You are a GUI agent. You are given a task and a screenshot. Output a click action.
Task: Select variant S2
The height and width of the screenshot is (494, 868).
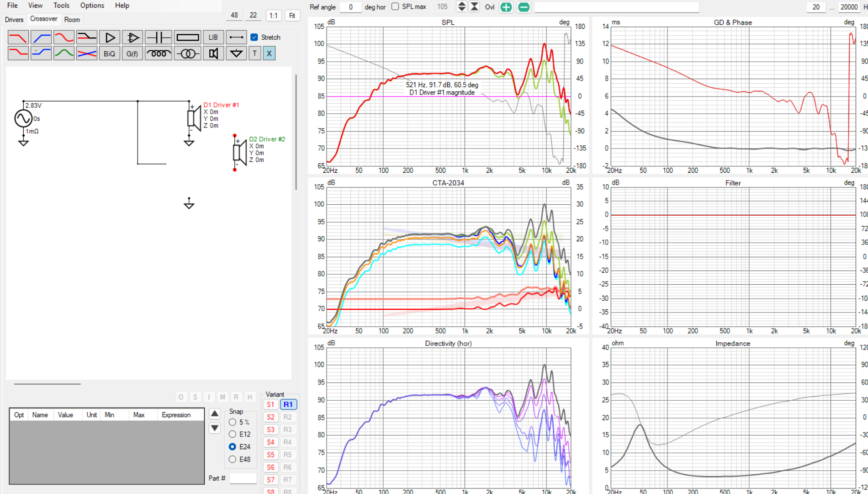tap(270, 417)
